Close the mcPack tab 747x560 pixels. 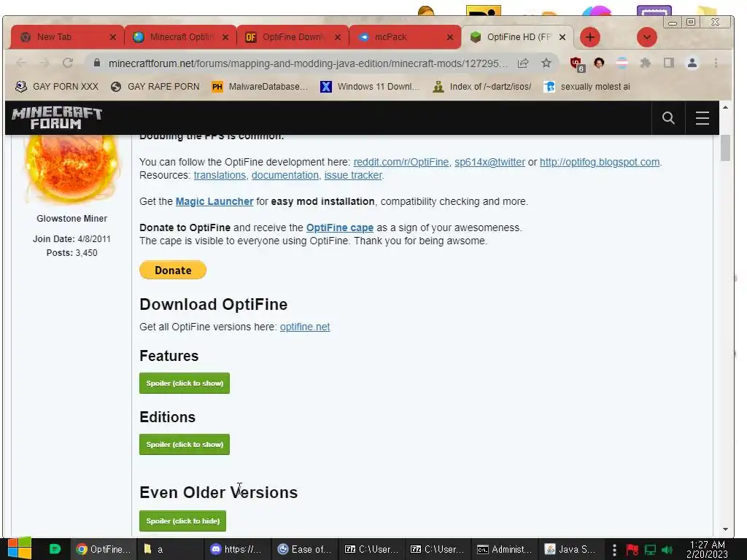(x=449, y=37)
